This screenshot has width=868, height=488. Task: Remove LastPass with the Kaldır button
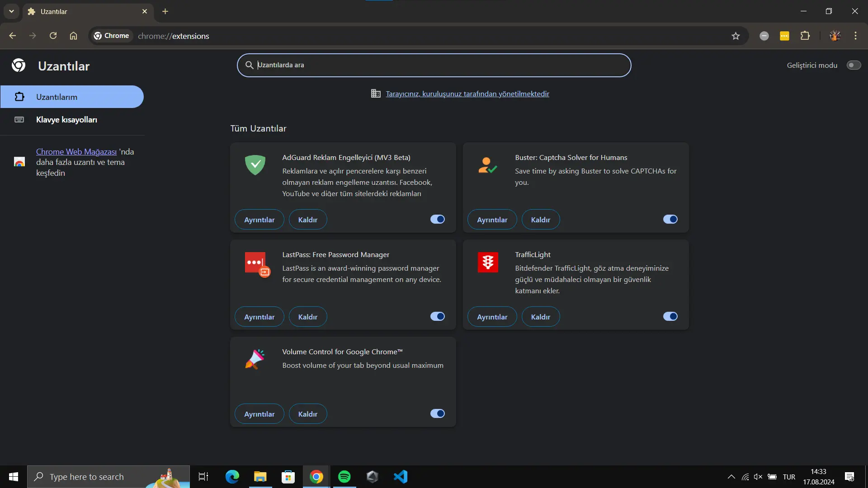308,317
